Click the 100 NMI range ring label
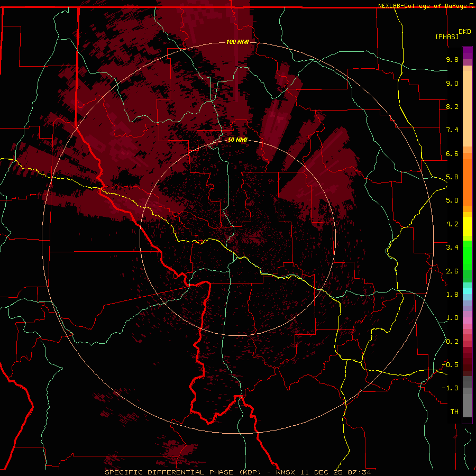The width and height of the screenshot is (476, 476). tap(237, 42)
